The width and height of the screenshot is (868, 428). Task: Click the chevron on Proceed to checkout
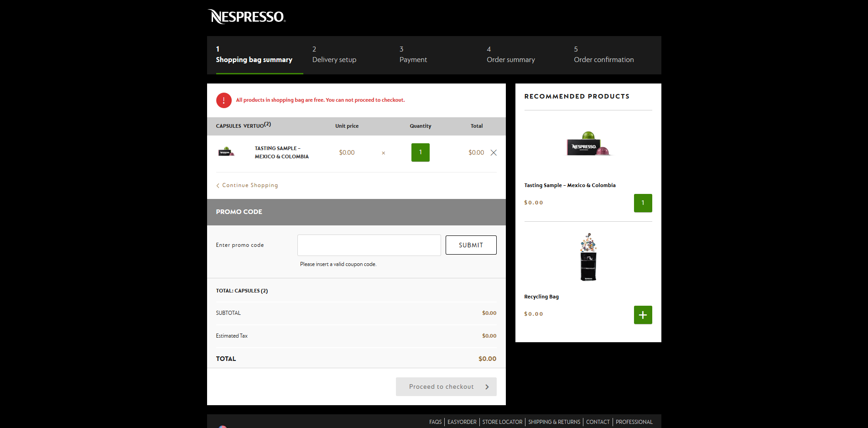coord(487,387)
